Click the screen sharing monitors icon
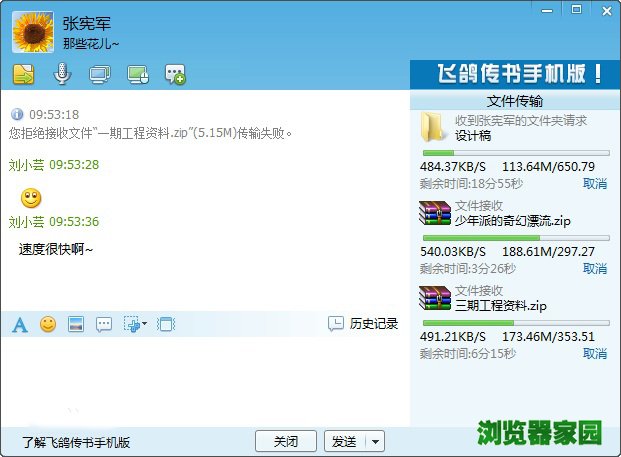This screenshot has width=621, height=457. [x=99, y=73]
